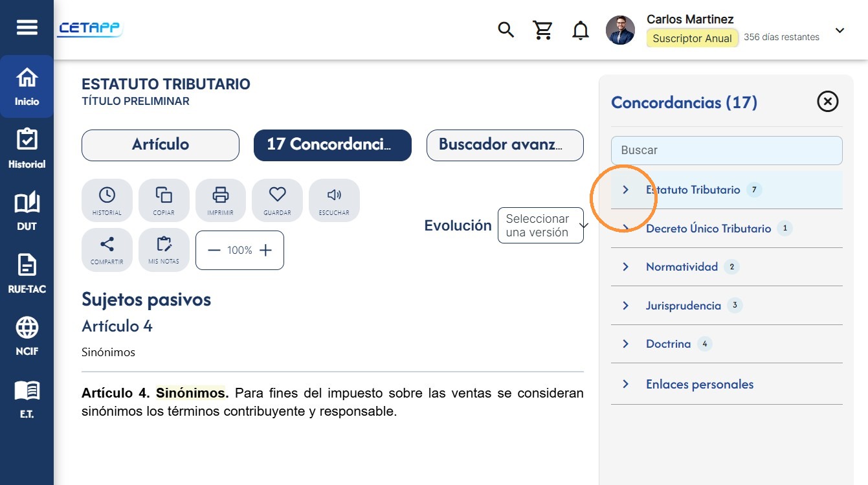Go to Inicio in sidebar

[x=27, y=86]
